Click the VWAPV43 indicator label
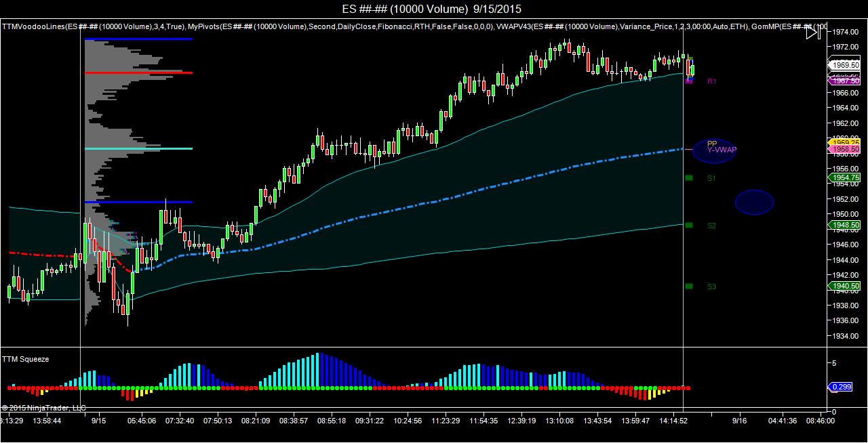The image size is (868, 443). coord(621,27)
